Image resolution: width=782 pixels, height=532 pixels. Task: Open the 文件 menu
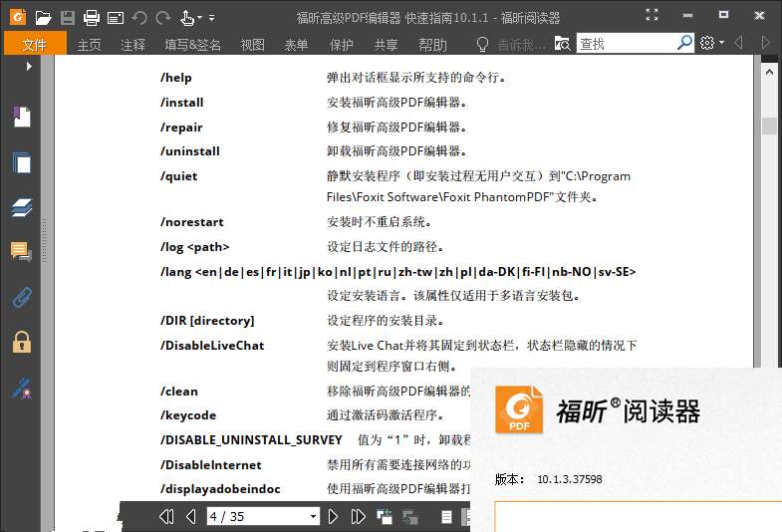[x=34, y=44]
